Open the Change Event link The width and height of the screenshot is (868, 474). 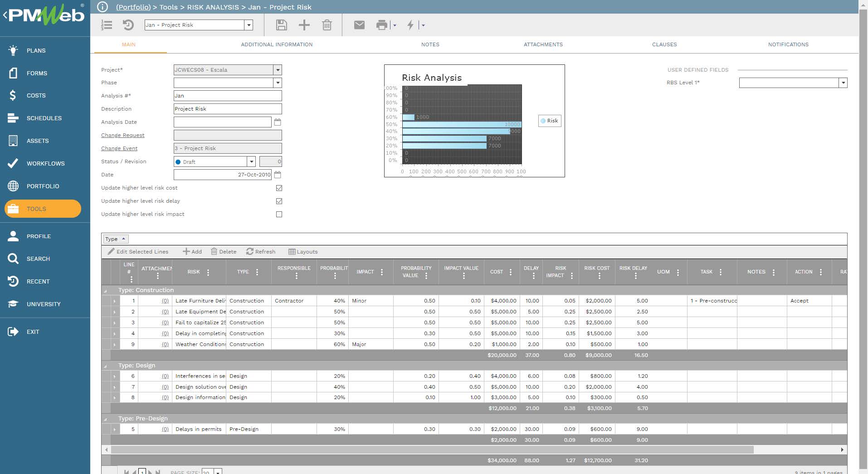119,148
